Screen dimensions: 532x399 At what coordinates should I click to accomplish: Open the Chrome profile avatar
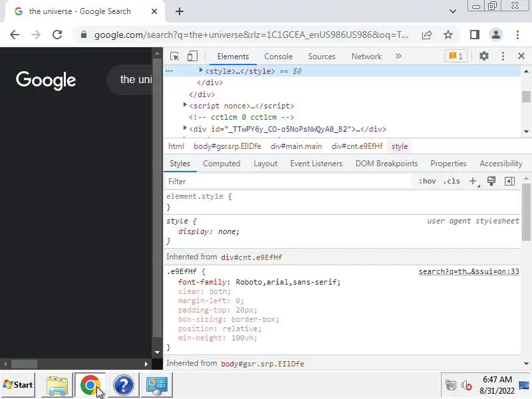tap(495, 35)
